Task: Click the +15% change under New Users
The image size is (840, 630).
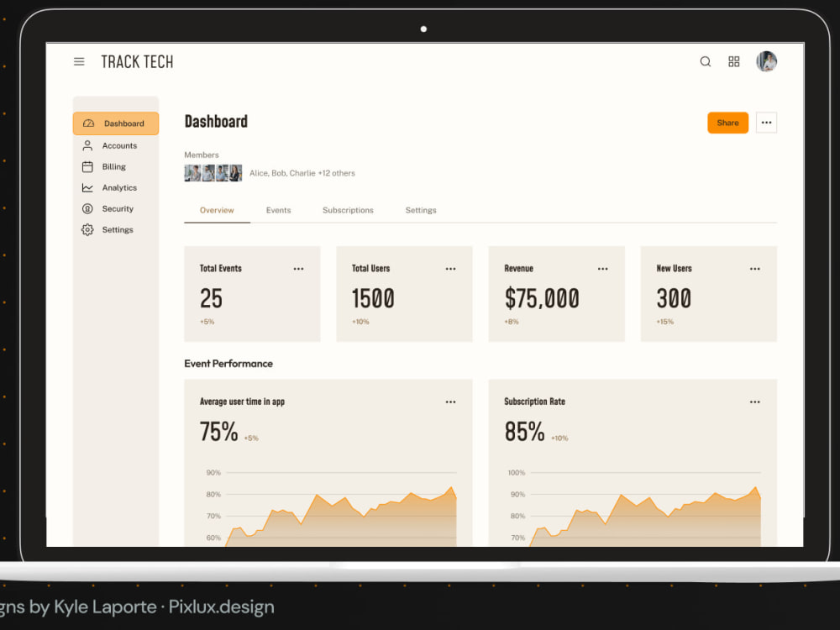Action: 664,322
